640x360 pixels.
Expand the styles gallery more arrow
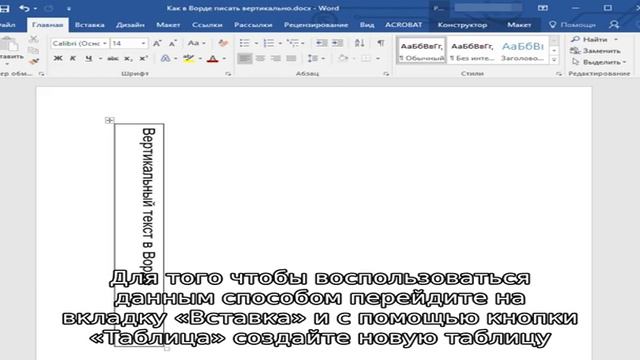pos(554,60)
